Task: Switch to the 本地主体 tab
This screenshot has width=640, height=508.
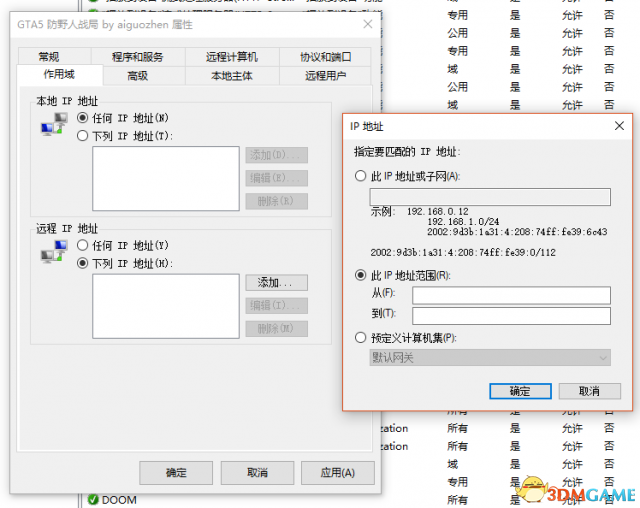Action: coord(232,76)
